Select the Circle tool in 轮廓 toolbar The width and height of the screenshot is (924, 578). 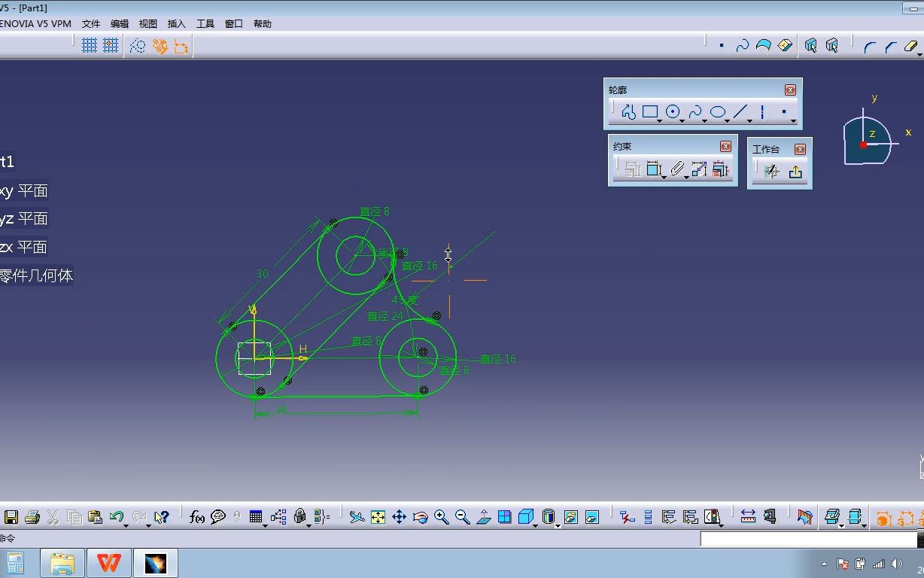(673, 112)
